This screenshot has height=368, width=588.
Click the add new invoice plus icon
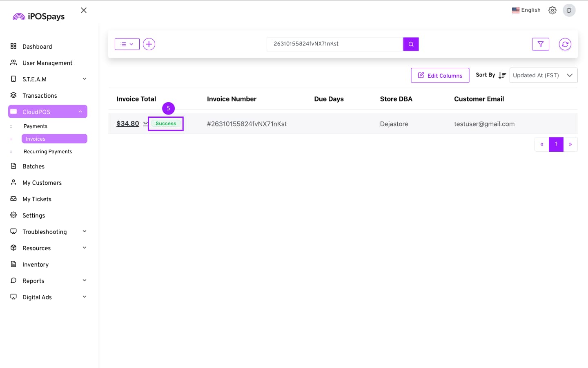tap(149, 44)
